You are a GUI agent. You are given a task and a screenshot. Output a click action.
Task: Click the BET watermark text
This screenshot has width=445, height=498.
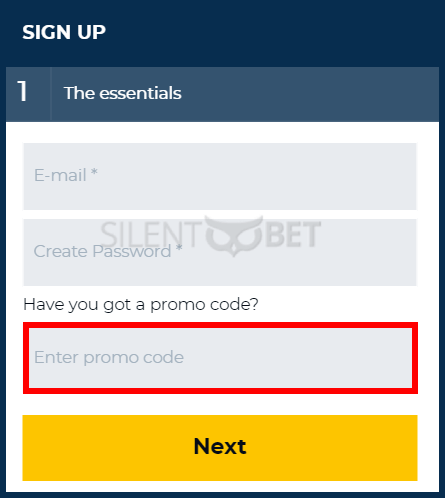(292, 234)
